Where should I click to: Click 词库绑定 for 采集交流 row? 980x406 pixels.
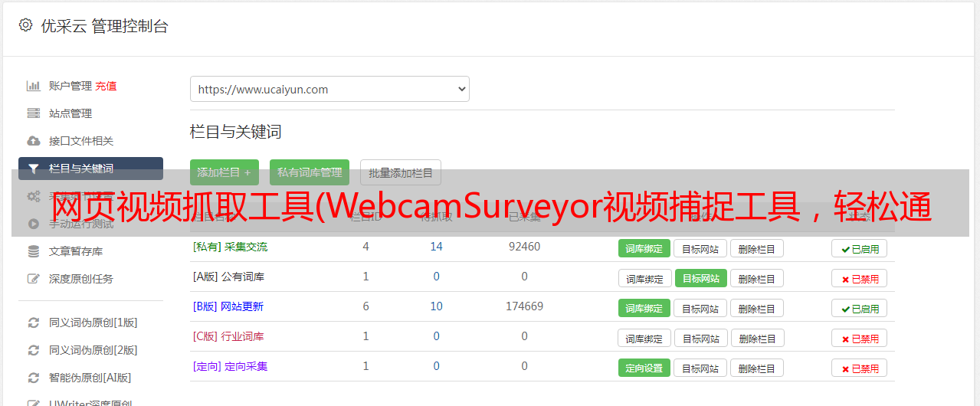(644, 248)
